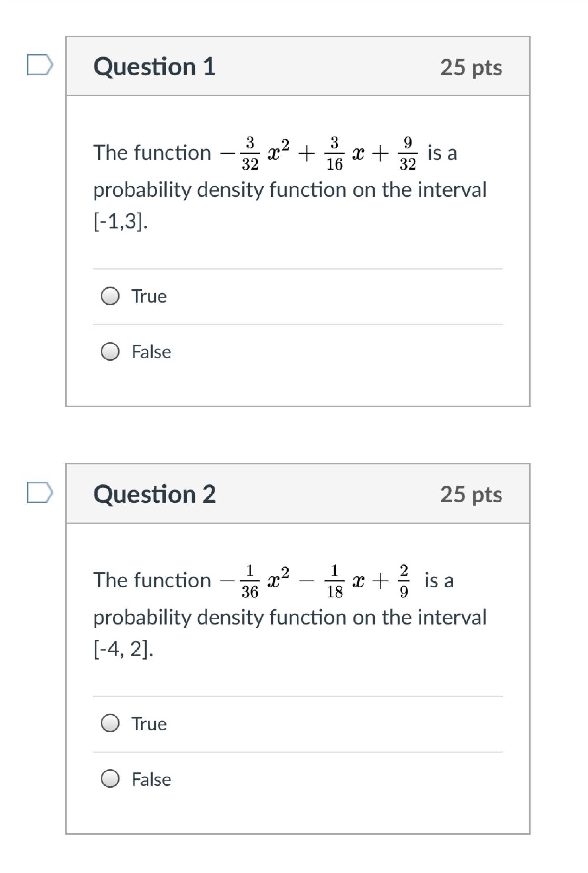Select the True radio button for Question 1

pyautogui.click(x=110, y=296)
